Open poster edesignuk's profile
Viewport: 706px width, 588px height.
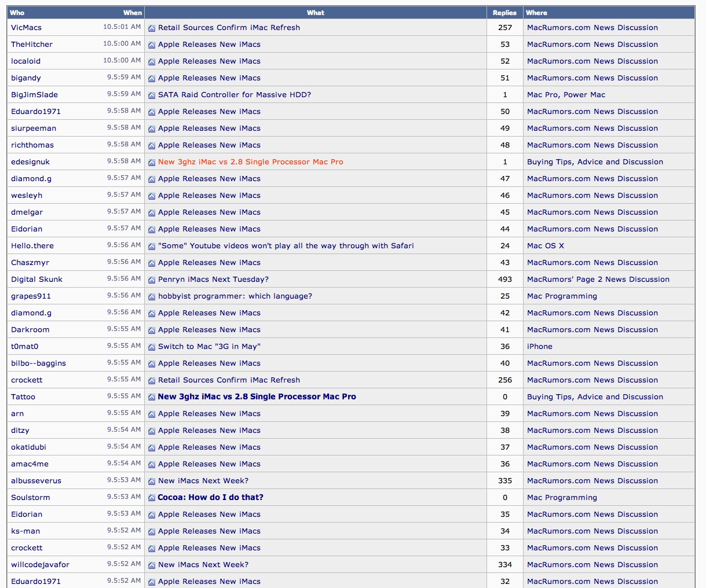30,161
